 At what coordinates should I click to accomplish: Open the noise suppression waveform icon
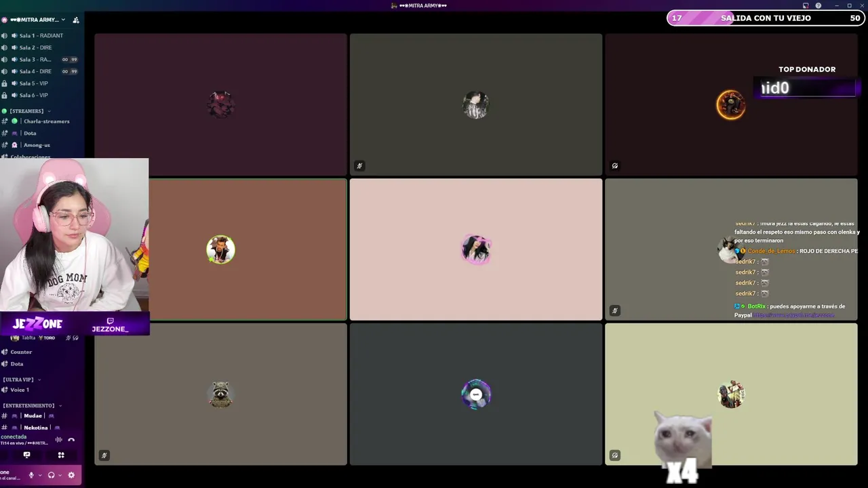[58, 439]
